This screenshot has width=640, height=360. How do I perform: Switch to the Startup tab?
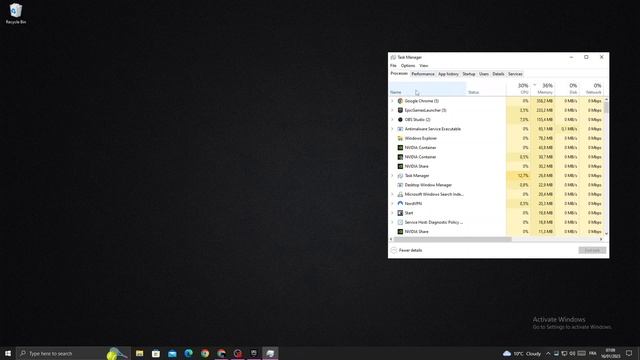[x=469, y=74]
